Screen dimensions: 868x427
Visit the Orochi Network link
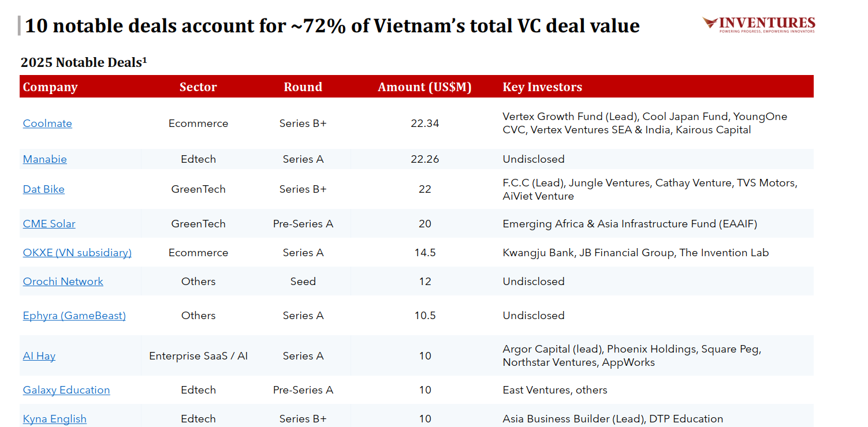coord(63,282)
